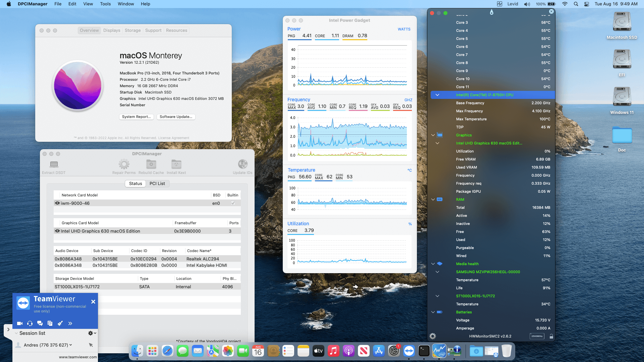Click TeamViewer whiteboard brush icon
Viewport: 644px width, 362px height.
(60, 323)
